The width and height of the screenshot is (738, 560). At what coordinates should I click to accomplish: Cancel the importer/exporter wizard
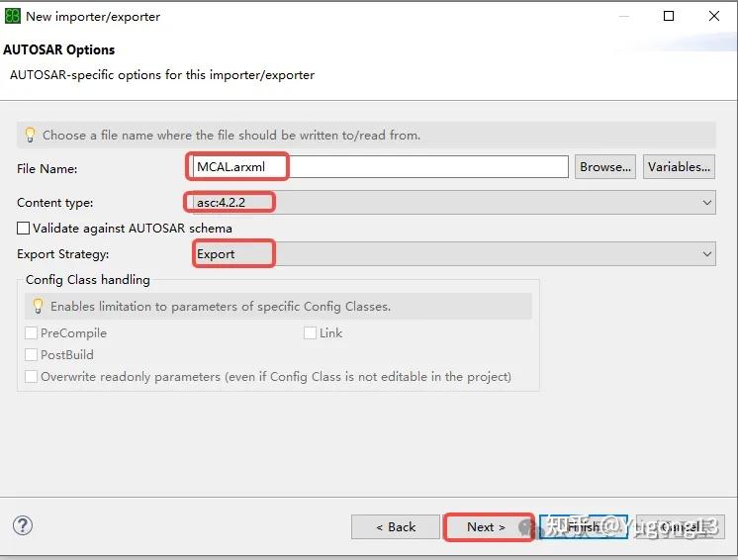(x=681, y=527)
